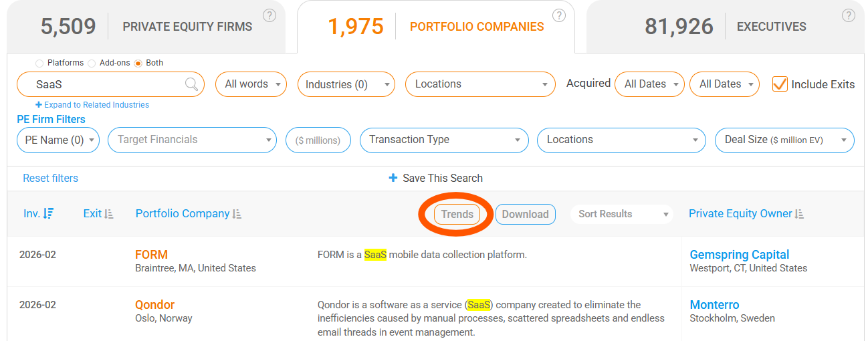This screenshot has width=868, height=341.
Task: Select the Add-ons radio button
Action: pyautogui.click(x=92, y=63)
